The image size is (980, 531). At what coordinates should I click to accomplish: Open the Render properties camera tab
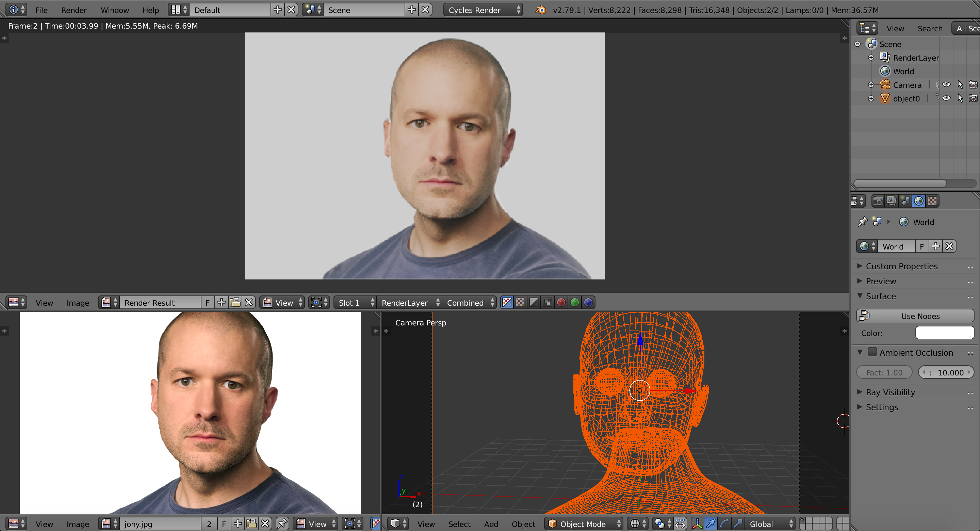tap(878, 201)
